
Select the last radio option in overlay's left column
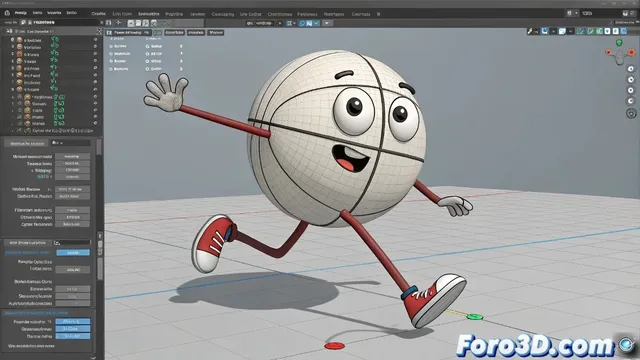(x=111, y=69)
